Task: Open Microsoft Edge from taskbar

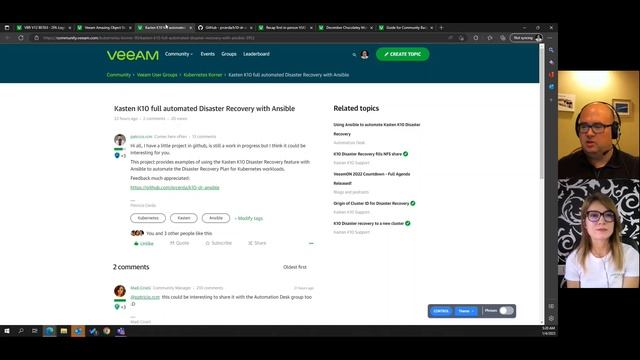Action: (x=49, y=331)
